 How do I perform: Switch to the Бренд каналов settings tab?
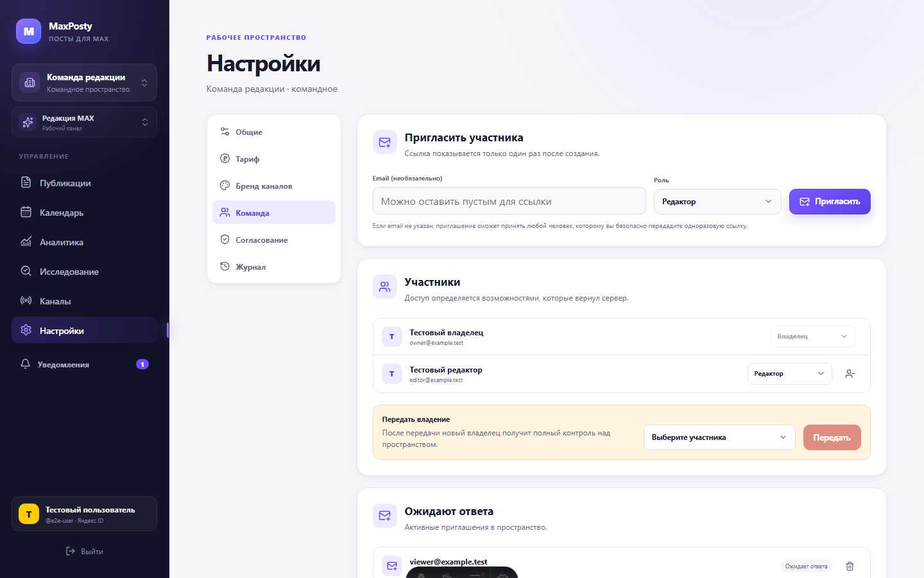click(274, 186)
